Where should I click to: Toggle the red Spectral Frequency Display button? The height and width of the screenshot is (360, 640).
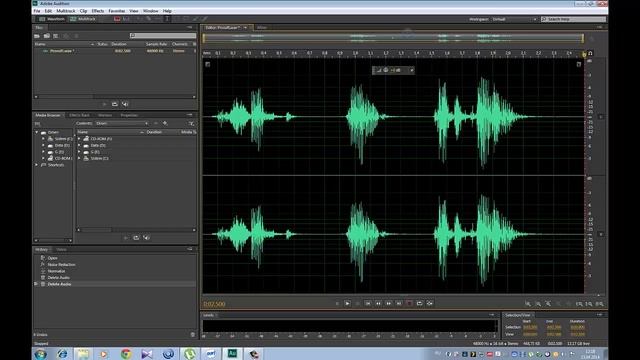coord(117,19)
